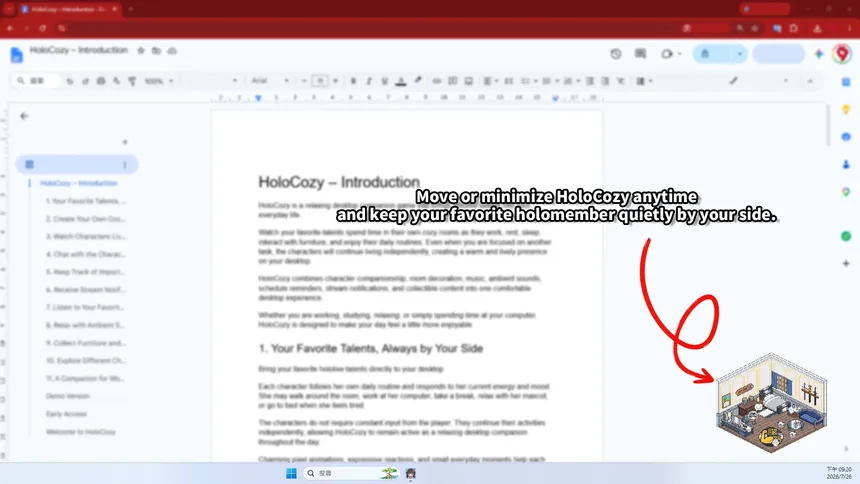Clear formatting
Viewport: 860px width, 484px height.
coord(620,81)
